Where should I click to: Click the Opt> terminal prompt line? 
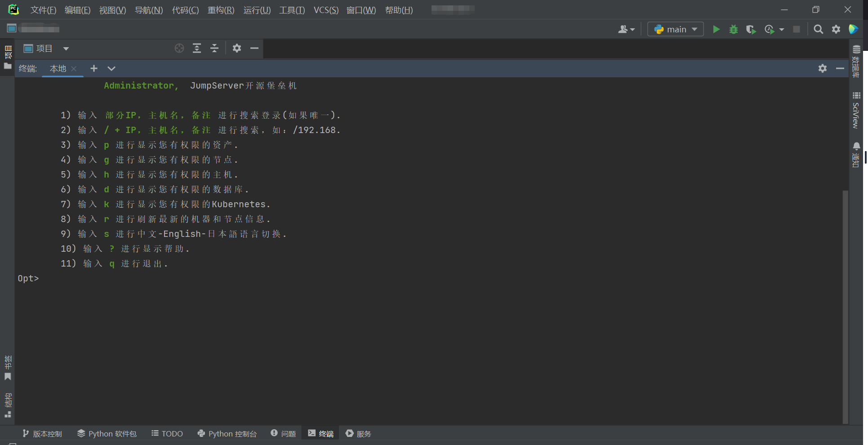[28, 278]
